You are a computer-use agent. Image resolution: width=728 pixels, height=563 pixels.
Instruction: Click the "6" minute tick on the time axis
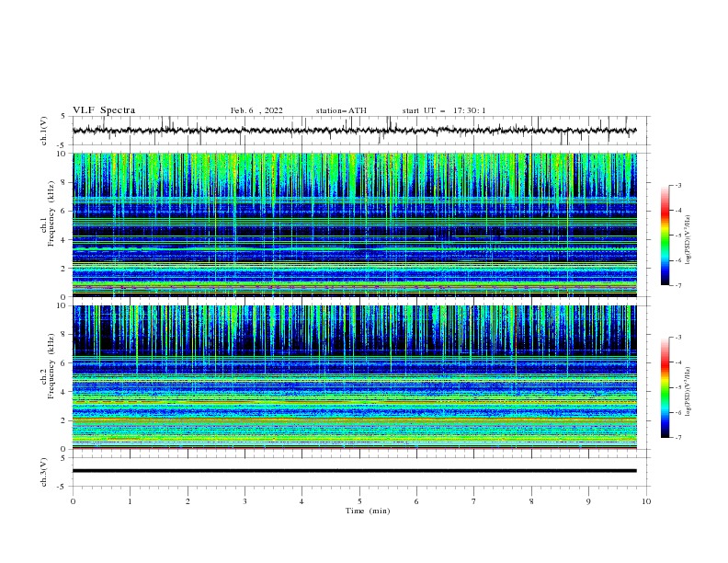pos(416,501)
